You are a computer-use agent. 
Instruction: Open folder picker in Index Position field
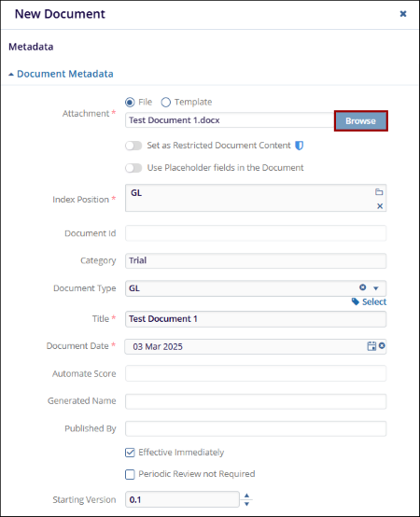tap(379, 192)
